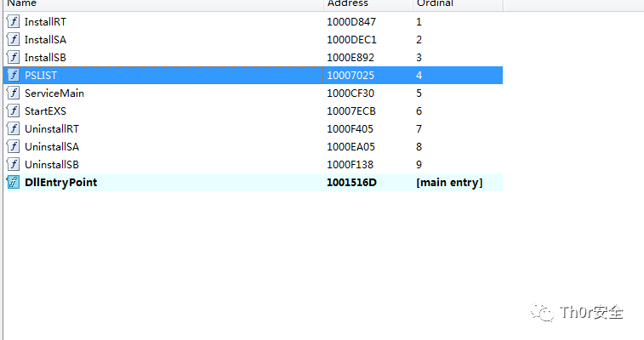Image resolution: width=644 pixels, height=340 pixels.
Task: Click the function icon beside PSLIST
Action: (13, 75)
